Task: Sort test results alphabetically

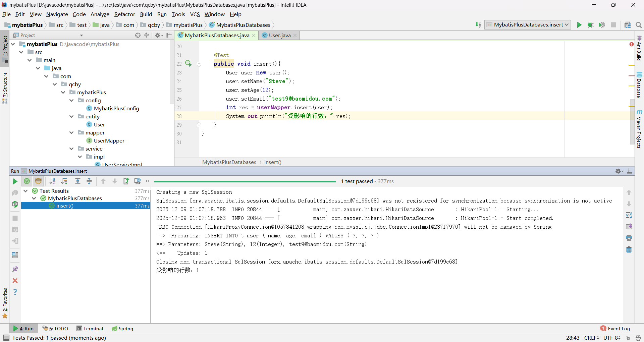Action: [x=52, y=181]
